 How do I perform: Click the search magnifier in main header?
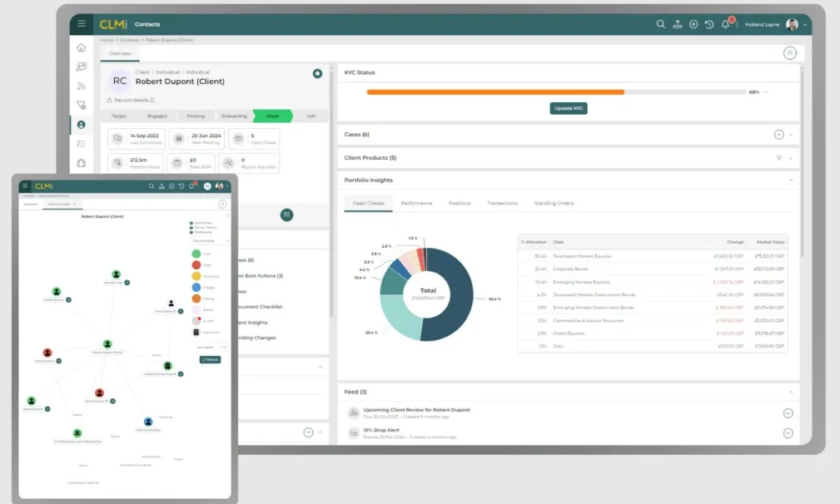pyautogui.click(x=660, y=24)
